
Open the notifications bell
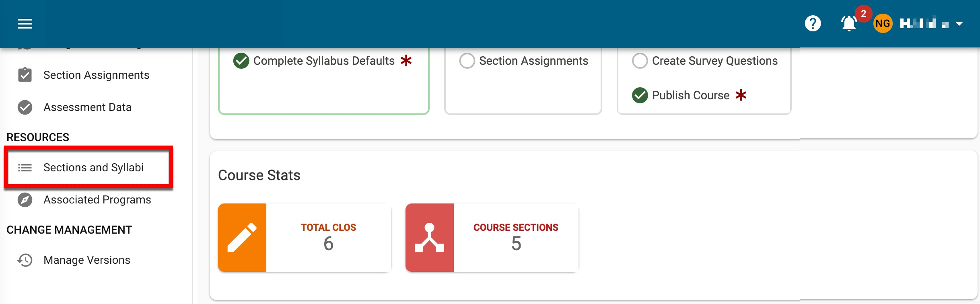(x=849, y=24)
